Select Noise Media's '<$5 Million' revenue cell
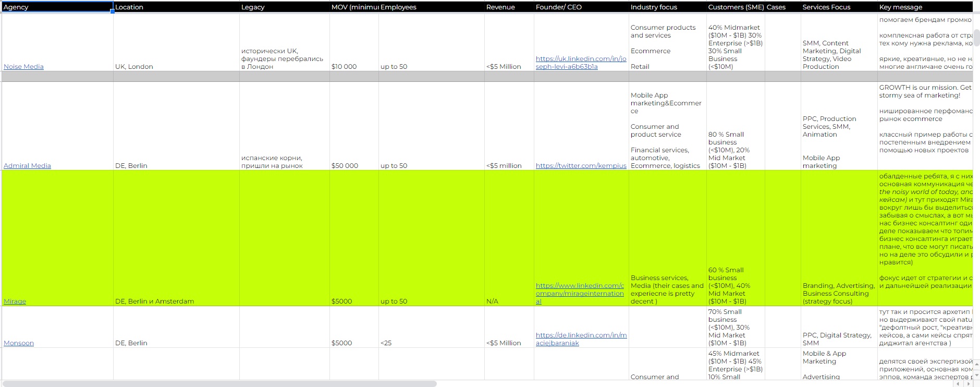This screenshot has height=387, width=980. click(509, 43)
